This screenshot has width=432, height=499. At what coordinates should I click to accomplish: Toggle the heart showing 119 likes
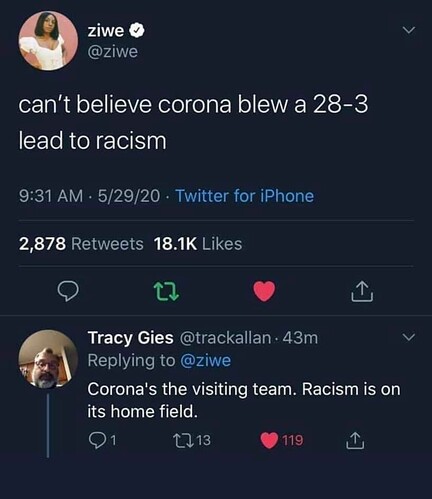[269, 440]
